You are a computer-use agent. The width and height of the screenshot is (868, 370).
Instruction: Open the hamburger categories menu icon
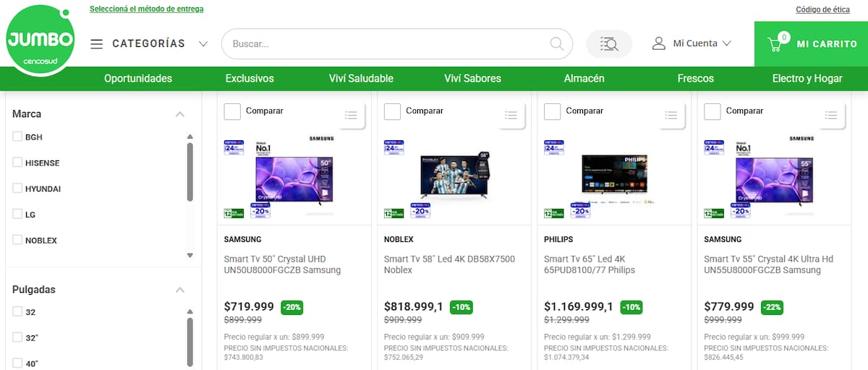(96, 44)
